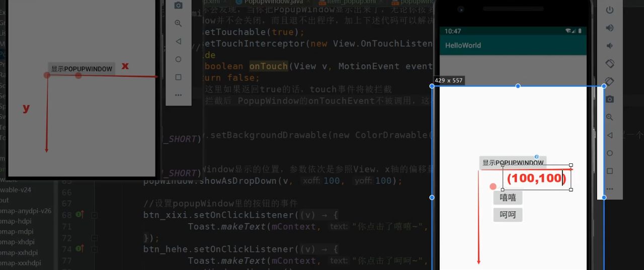Tap the Back triangle in right emulator toolbar
Screen dimensions: 644x270
click(610, 135)
